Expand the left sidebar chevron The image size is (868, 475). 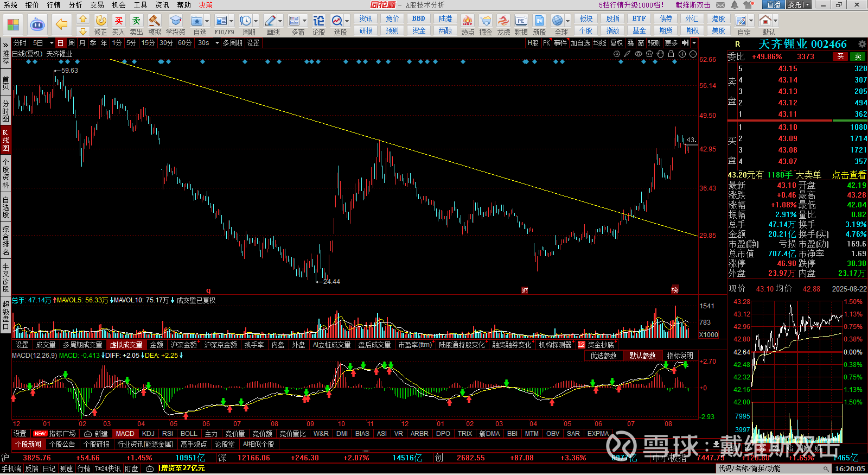pos(5,45)
